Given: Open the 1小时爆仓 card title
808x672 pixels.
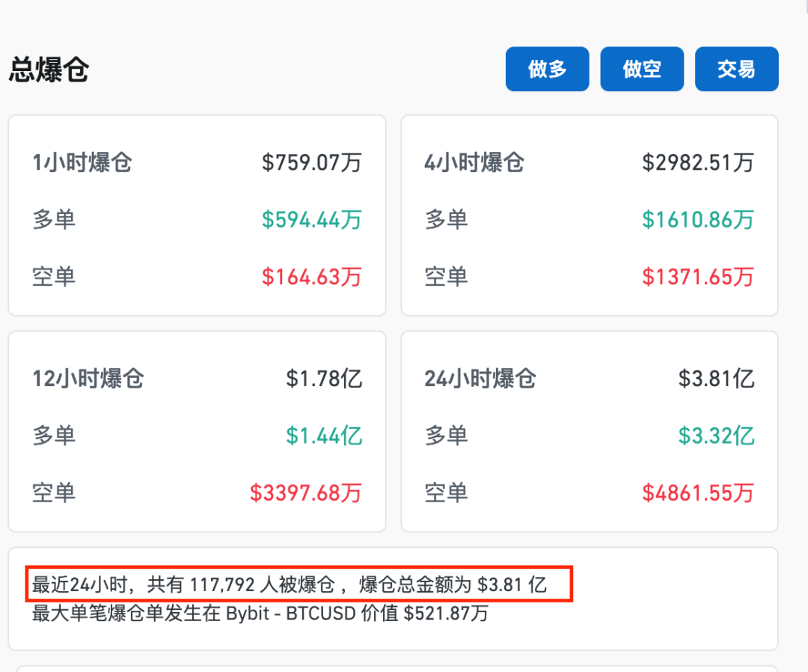Looking at the screenshot, I should tap(82, 163).
